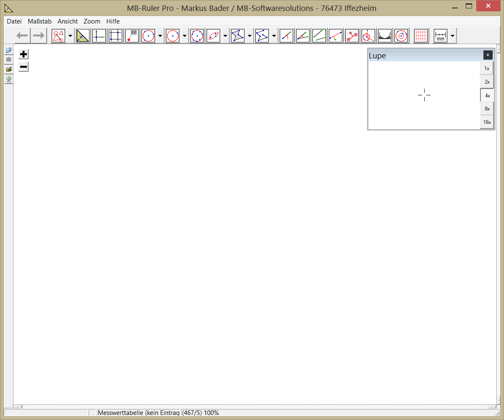Open the Ansicht menu
Viewport: 504px width, 420px height.
pos(68,21)
